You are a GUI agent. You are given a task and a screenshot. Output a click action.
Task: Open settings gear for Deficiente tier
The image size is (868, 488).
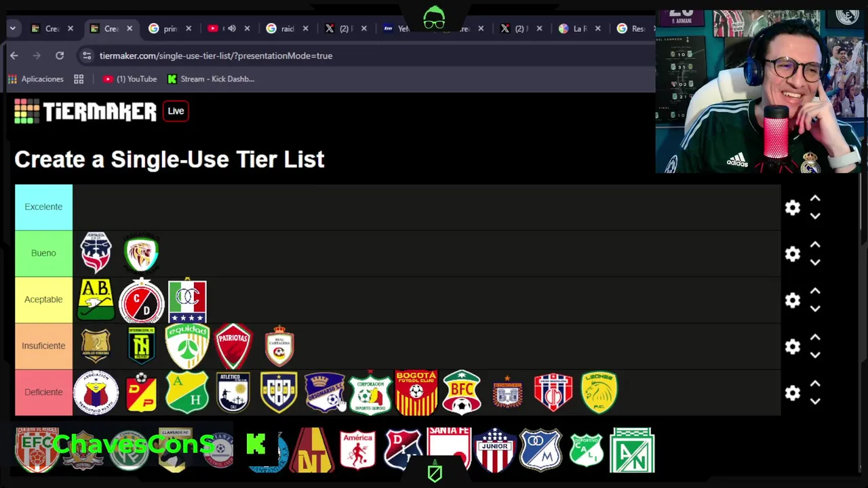[793, 392]
